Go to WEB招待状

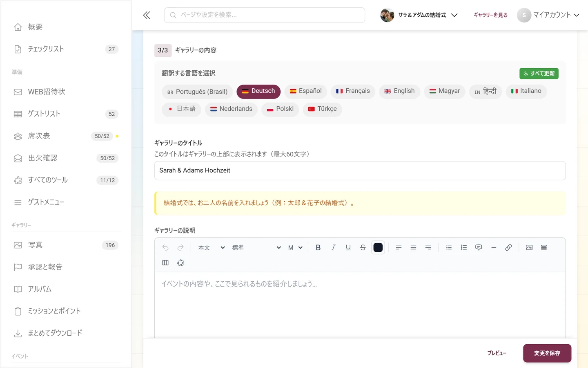pyautogui.click(x=66, y=92)
